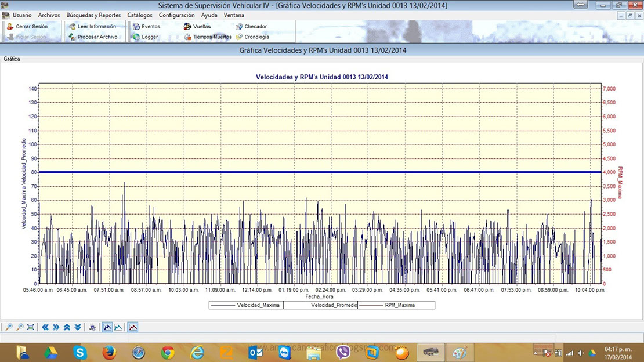Expand the Ventana menu
The height and width of the screenshot is (362, 644).
pyautogui.click(x=234, y=15)
